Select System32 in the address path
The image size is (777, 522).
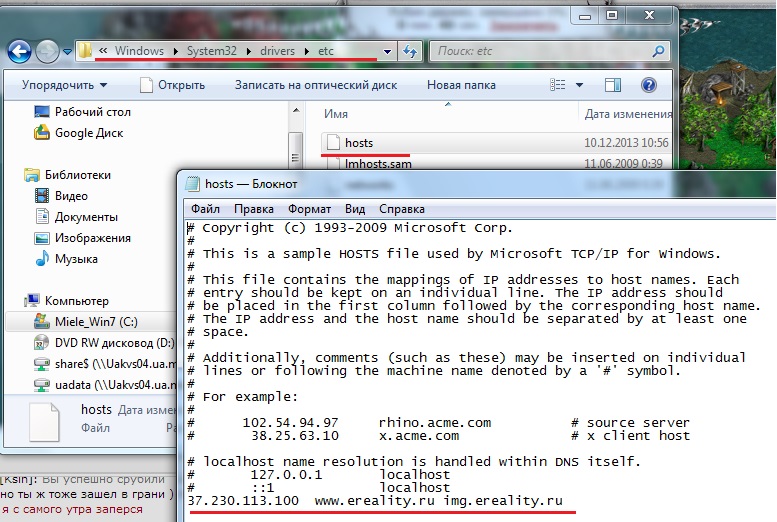point(212,51)
